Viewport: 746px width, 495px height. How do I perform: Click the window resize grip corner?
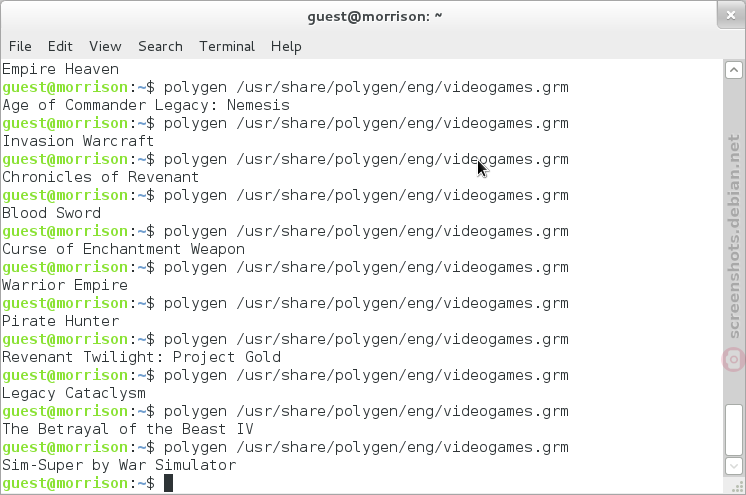738,486
